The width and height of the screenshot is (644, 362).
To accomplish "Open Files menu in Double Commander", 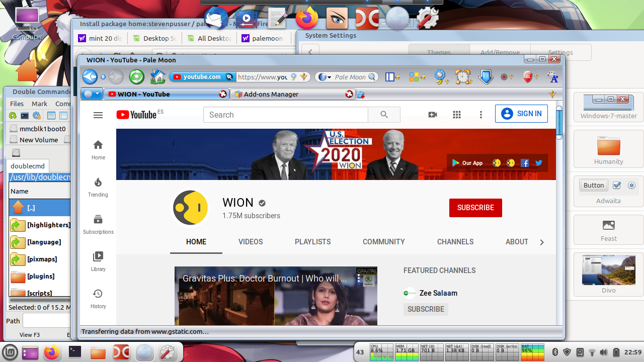I will click(17, 104).
